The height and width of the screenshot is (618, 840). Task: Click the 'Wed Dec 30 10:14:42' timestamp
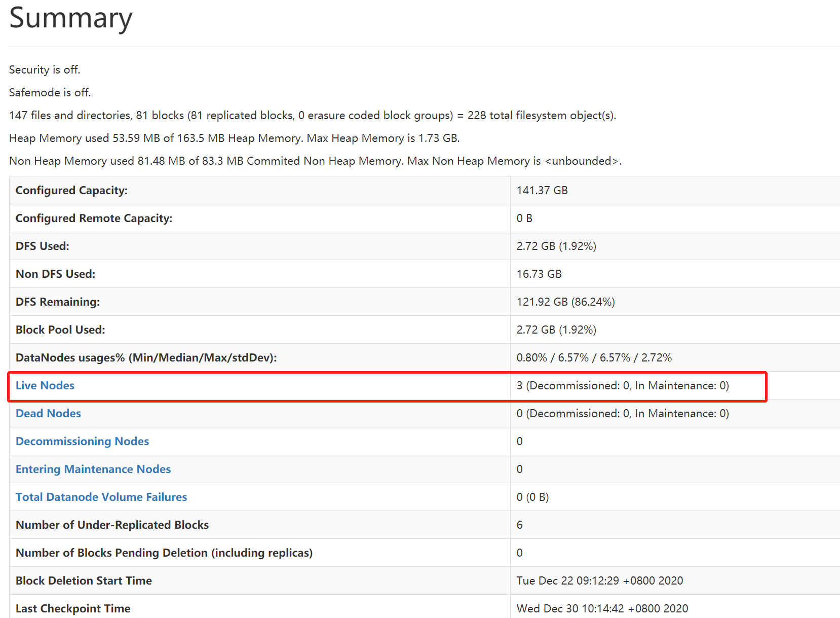point(602,608)
